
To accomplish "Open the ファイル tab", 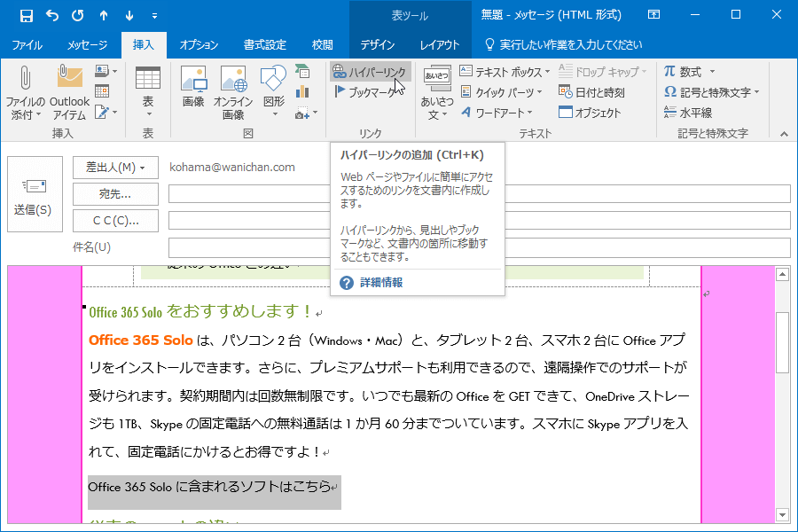I will (x=27, y=45).
